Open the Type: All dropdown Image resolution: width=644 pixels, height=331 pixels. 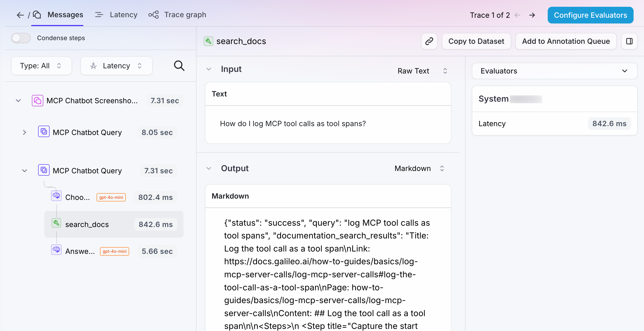click(41, 66)
